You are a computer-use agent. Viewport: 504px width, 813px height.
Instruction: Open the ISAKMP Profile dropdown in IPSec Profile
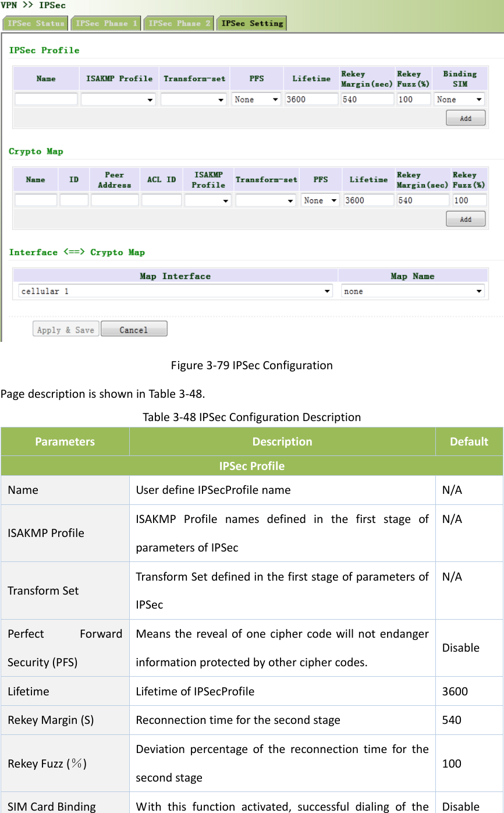118,98
